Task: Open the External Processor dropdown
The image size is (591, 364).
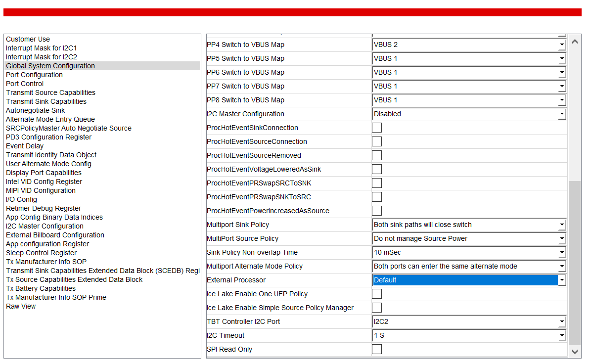Action: [x=469, y=280]
